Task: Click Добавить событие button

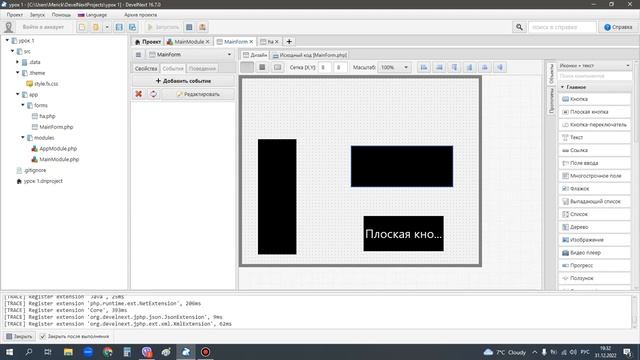Action: pyautogui.click(x=183, y=81)
